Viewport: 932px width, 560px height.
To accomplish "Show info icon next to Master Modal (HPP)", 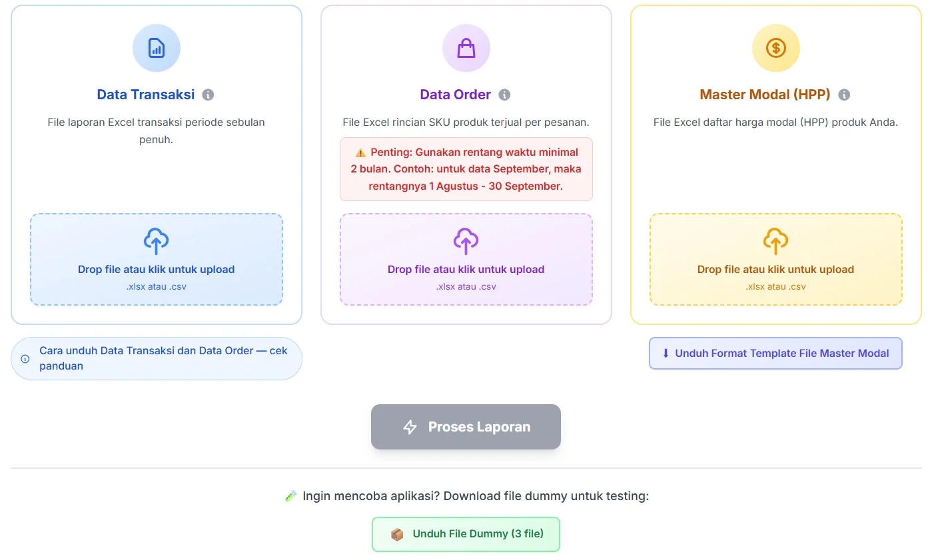I will pos(844,95).
